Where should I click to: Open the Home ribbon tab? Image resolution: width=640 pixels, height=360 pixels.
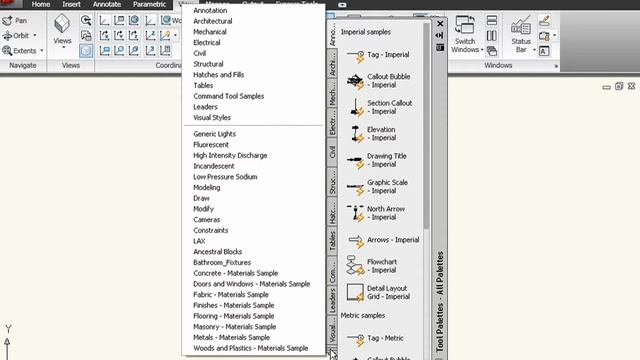pos(41,4)
